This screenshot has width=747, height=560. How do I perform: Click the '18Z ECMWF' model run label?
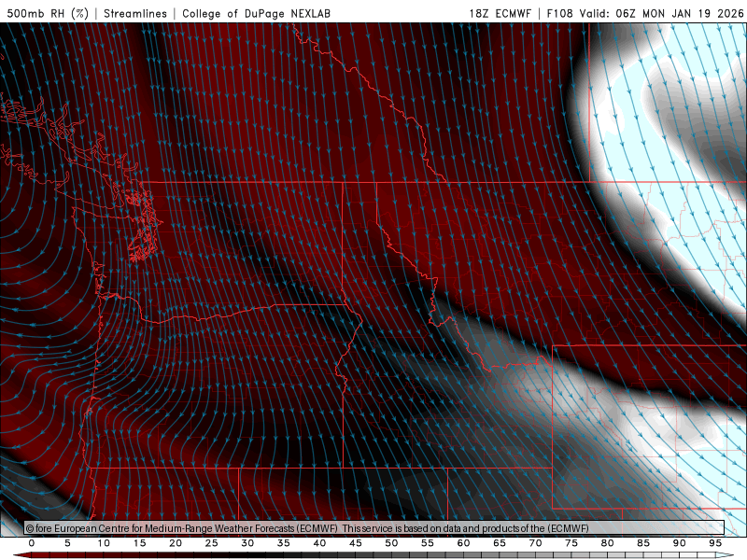(x=501, y=13)
